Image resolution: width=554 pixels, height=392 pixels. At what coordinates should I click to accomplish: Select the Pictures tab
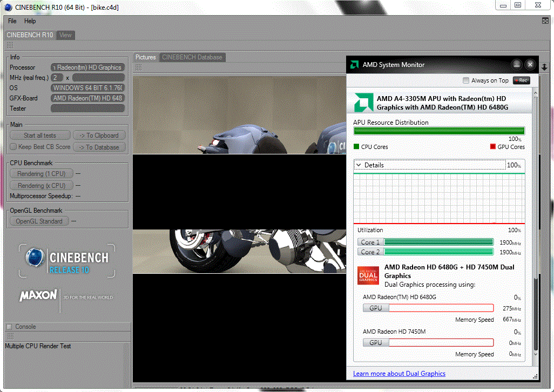[x=146, y=57]
